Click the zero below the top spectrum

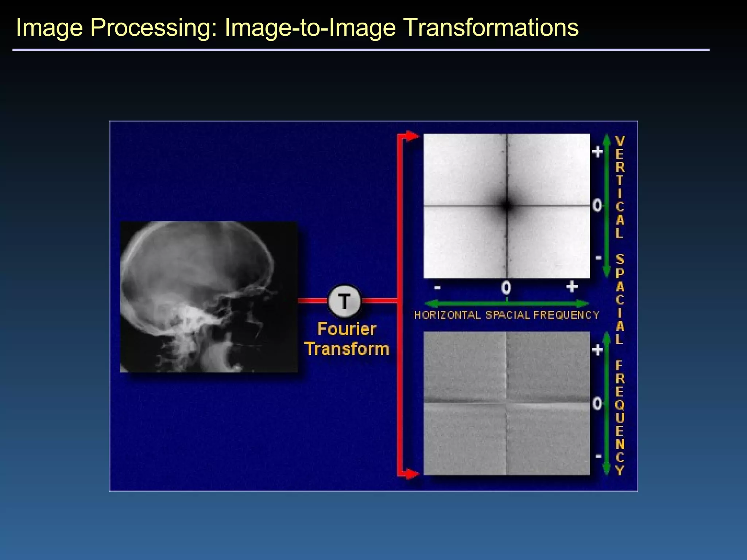tap(506, 288)
